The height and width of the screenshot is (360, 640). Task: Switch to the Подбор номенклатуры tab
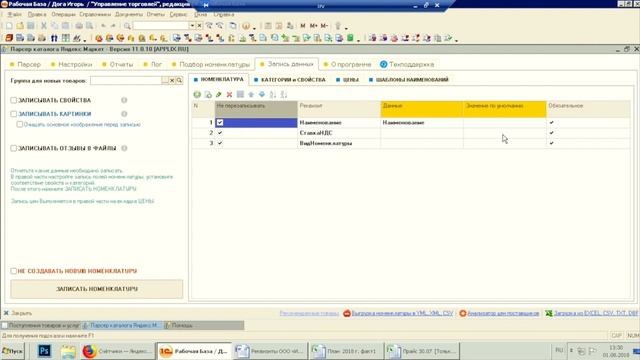pyautogui.click(x=211, y=64)
